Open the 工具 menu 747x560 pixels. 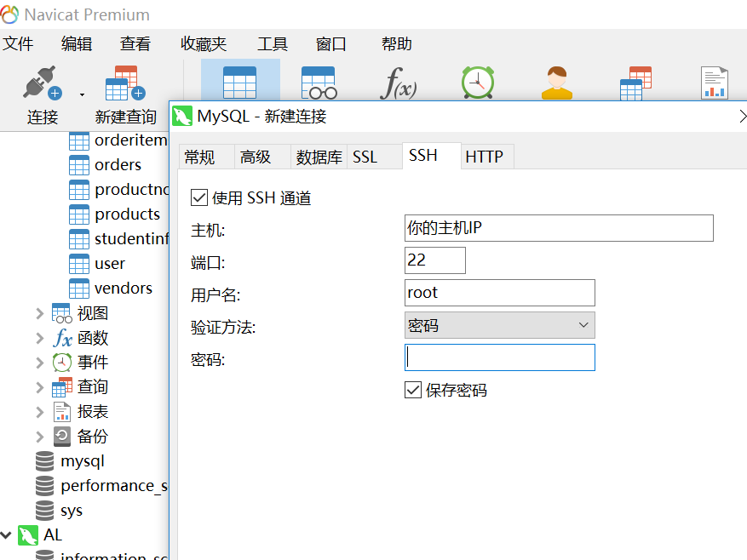(x=273, y=43)
